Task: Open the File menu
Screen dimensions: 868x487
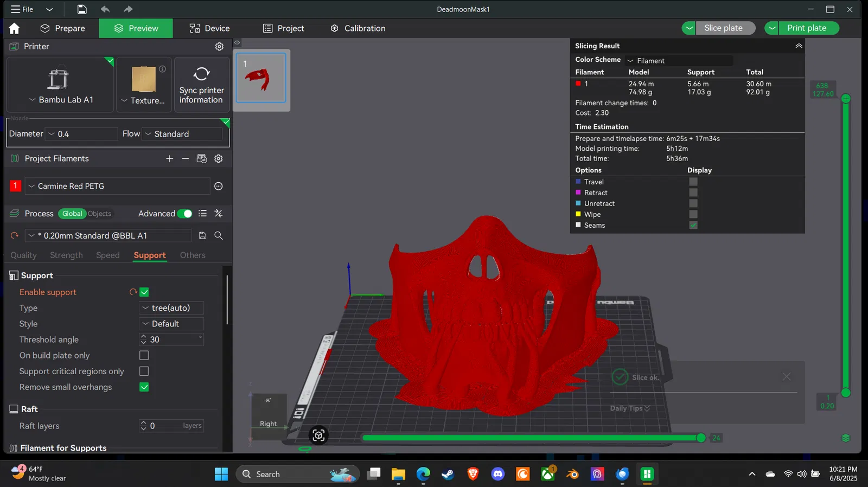Action: 22,9
